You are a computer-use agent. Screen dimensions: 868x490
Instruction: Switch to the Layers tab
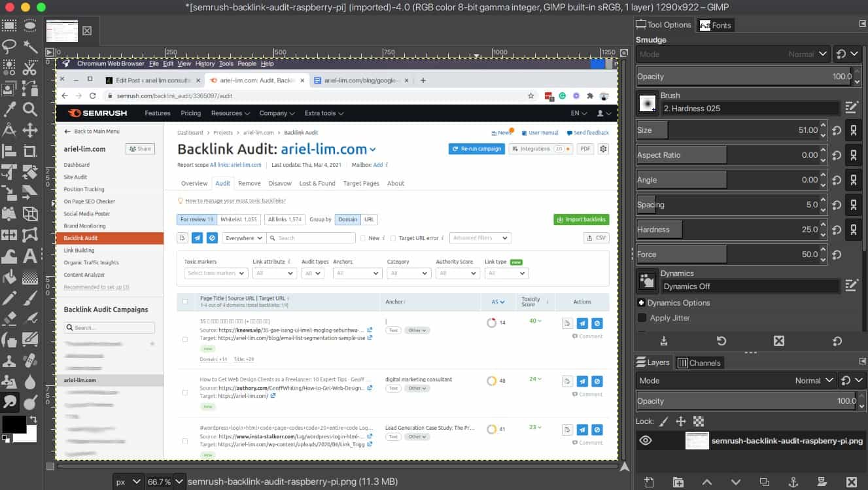click(653, 362)
